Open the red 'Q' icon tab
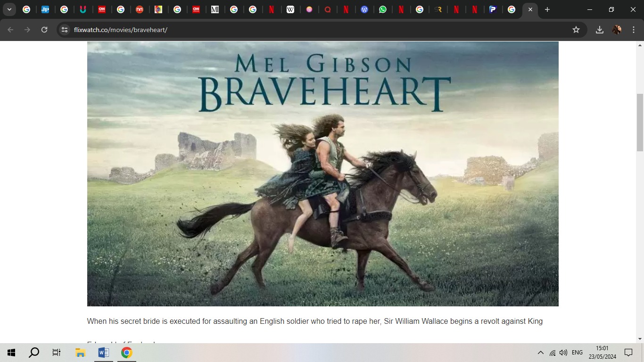The width and height of the screenshot is (644, 362). pos(328,9)
